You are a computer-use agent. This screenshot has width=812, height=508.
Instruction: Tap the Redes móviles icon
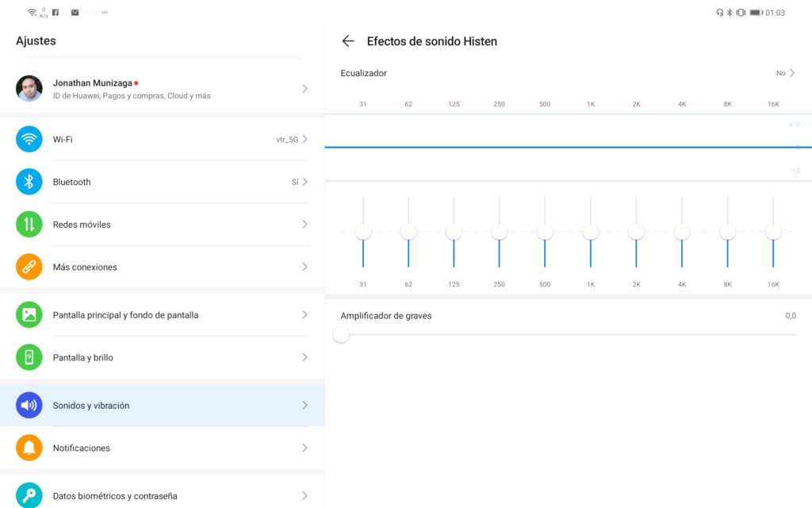click(x=29, y=225)
